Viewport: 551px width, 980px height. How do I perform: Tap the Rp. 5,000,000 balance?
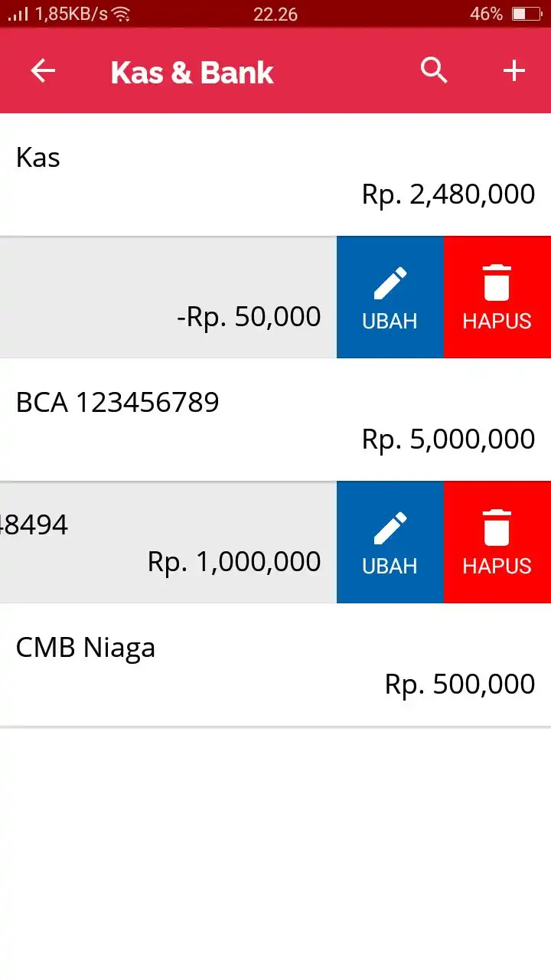(448, 439)
